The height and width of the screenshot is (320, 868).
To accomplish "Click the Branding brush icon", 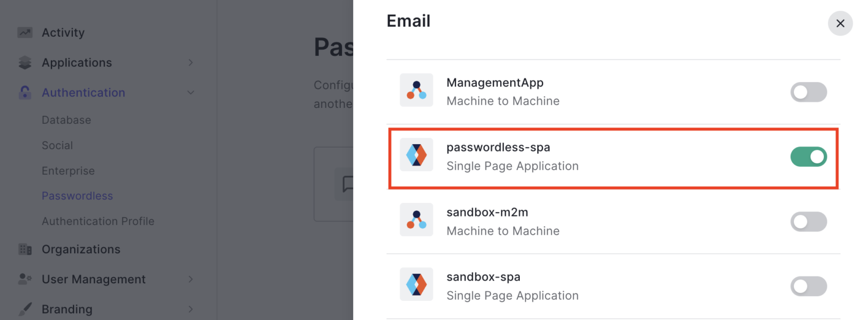I will click(25, 309).
